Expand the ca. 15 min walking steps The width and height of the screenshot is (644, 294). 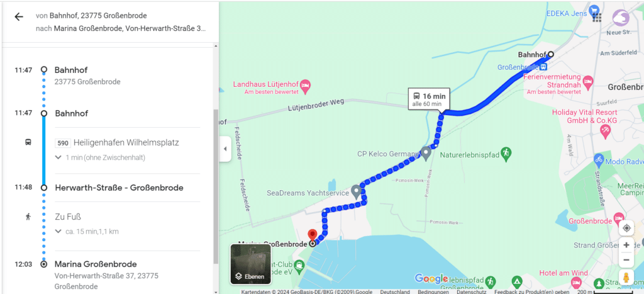click(x=87, y=232)
